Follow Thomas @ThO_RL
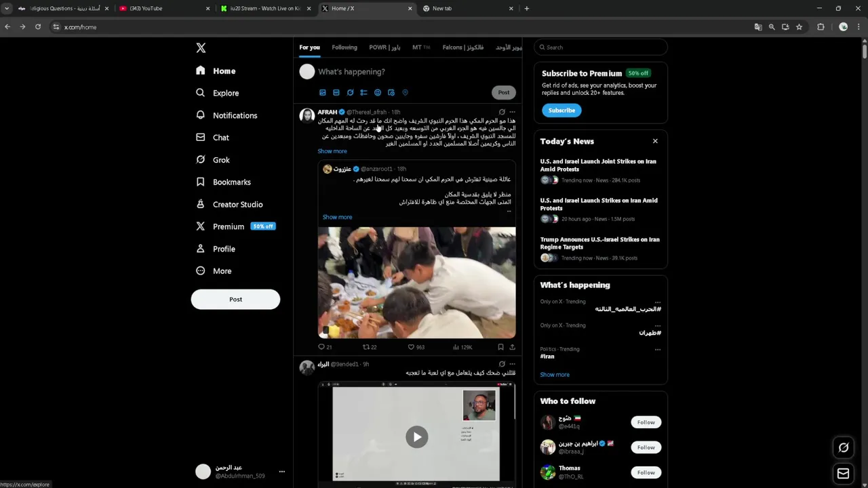This screenshot has height=488, width=868. [x=646, y=472]
